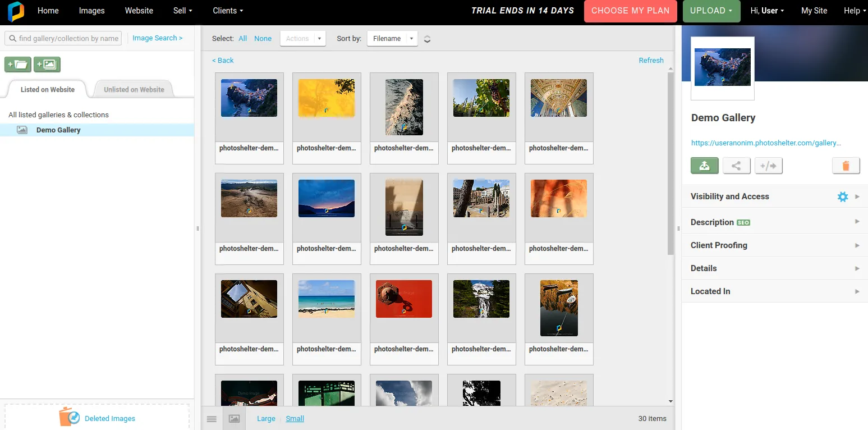The width and height of the screenshot is (868, 430).
Task: Select the yellow tree shadow thumbnail
Action: 327,98
